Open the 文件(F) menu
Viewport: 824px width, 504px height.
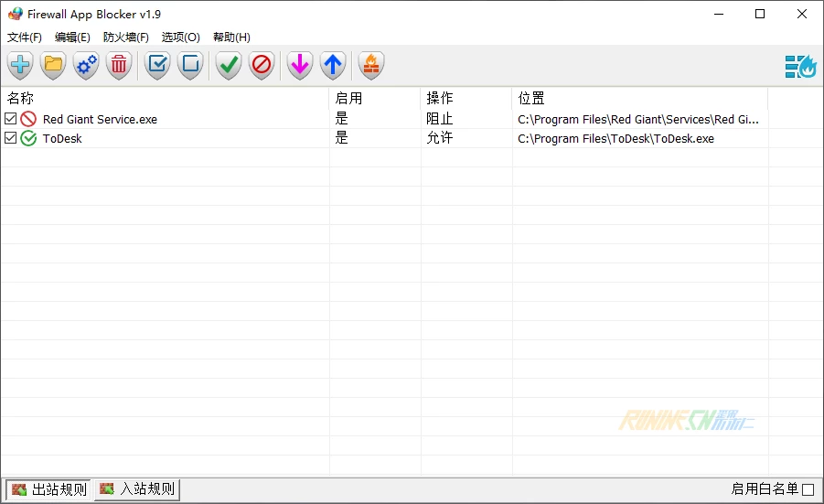[25, 38]
